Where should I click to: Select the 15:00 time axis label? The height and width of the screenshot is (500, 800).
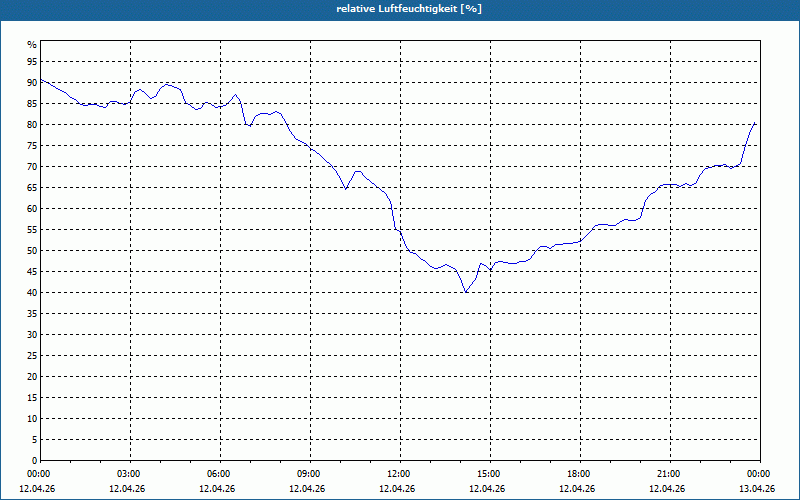(487, 474)
